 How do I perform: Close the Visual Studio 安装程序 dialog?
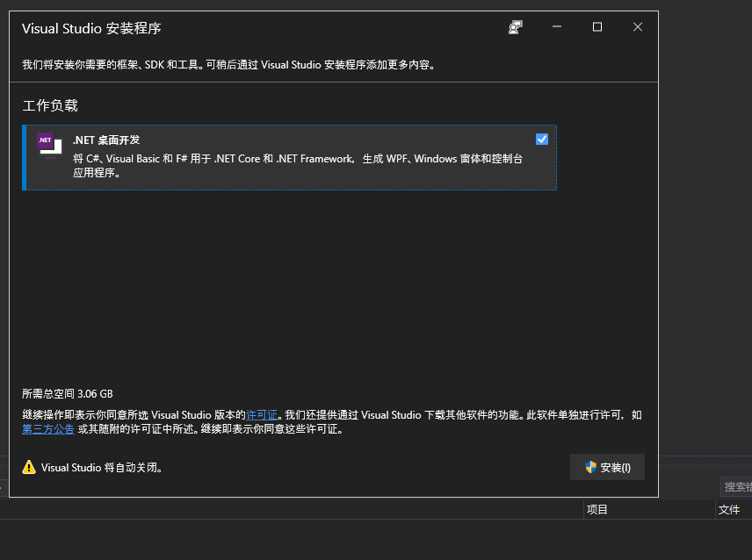pos(638,27)
